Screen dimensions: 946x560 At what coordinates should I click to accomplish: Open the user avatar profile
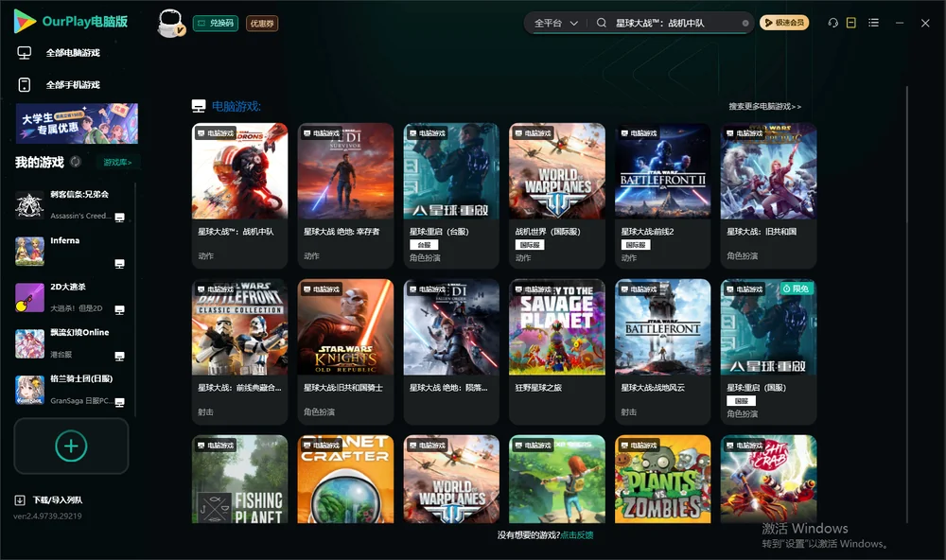pyautogui.click(x=170, y=24)
